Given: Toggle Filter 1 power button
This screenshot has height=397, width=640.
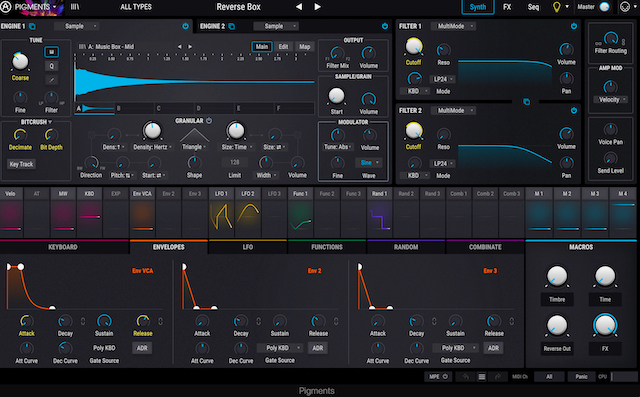Looking at the screenshot, I should [574, 26].
